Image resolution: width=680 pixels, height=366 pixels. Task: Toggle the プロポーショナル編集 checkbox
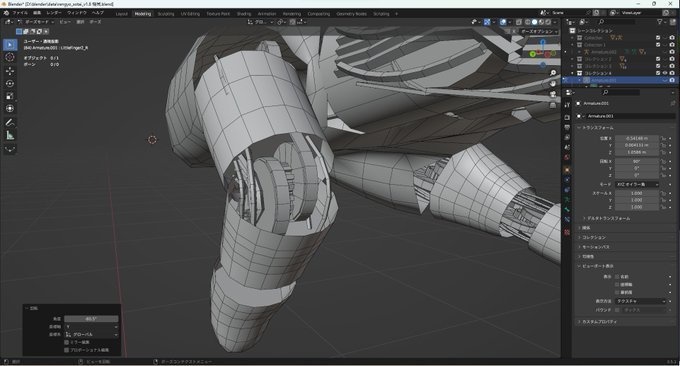(x=66, y=350)
